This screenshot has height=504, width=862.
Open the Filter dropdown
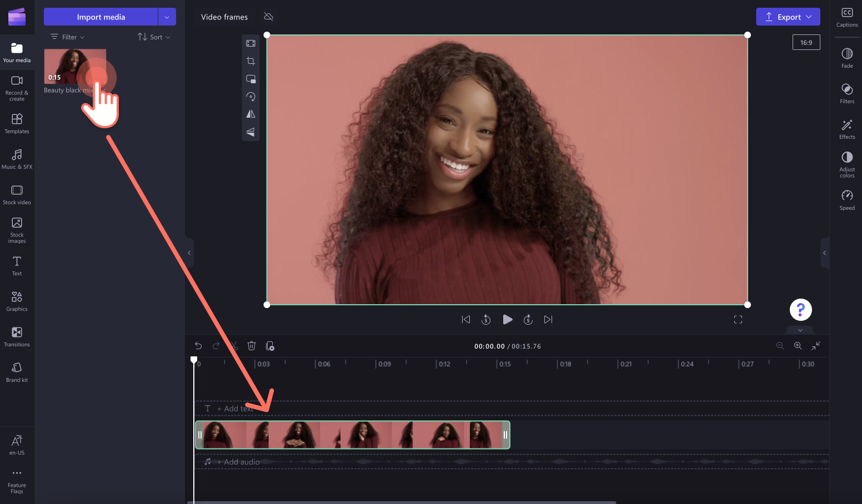pos(67,37)
